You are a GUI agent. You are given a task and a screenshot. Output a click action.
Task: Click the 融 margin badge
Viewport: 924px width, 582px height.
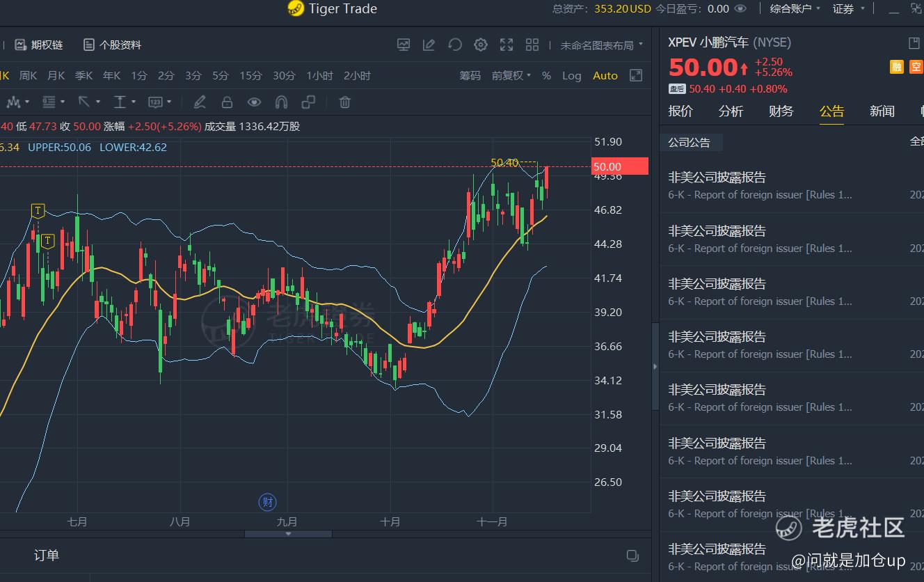point(897,67)
